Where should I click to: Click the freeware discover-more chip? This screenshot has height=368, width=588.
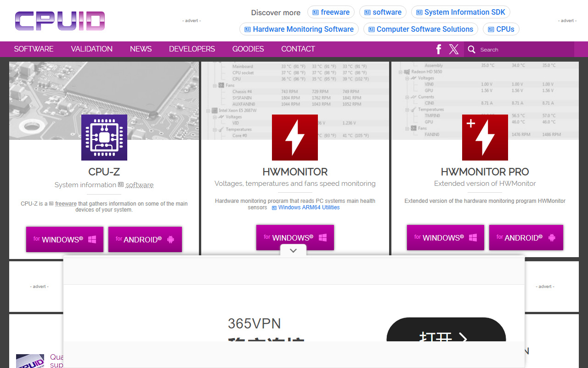331,12
